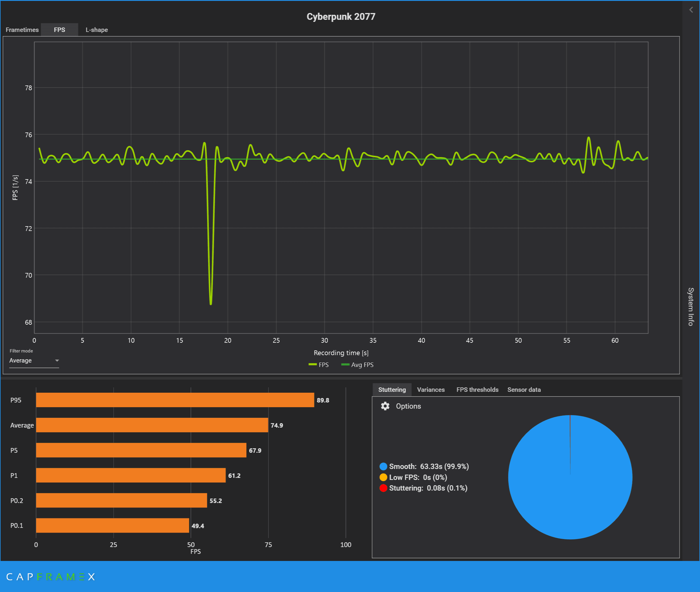Click the 67.9 value label
The height and width of the screenshot is (592, 700).
coord(255,450)
